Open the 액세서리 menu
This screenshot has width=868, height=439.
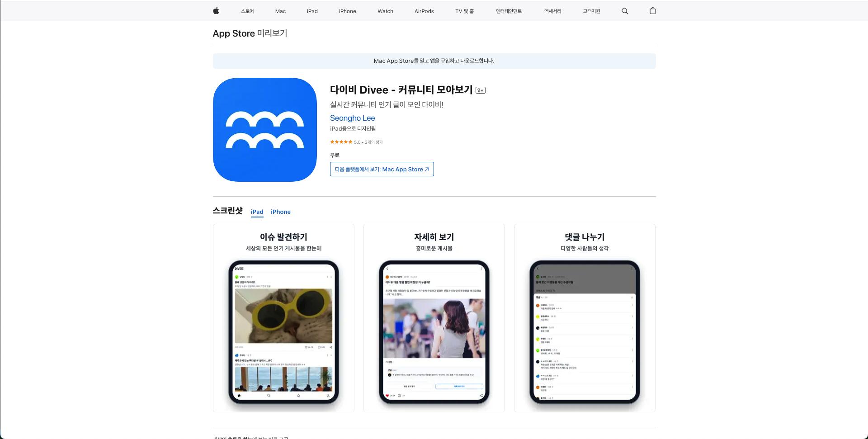click(x=553, y=11)
